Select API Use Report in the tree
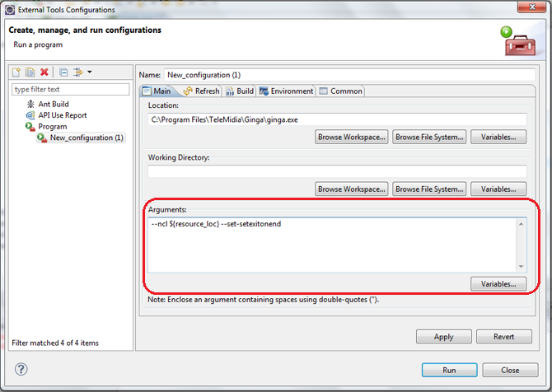 pos(62,115)
